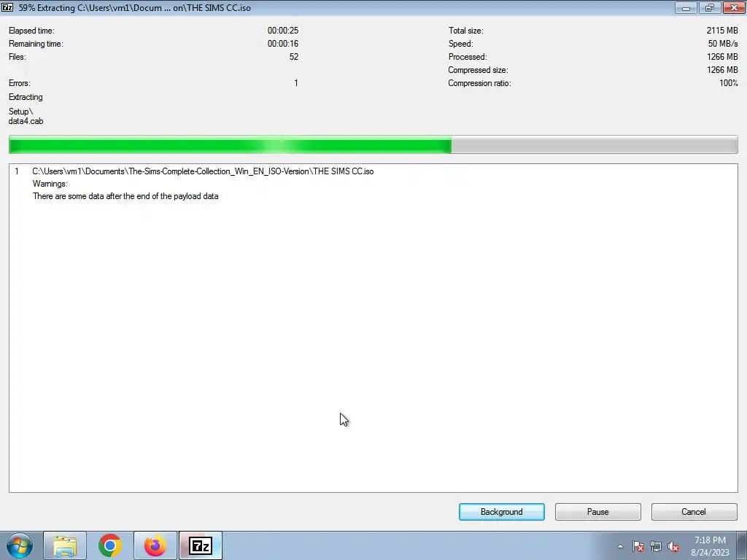The height and width of the screenshot is (560, 747).
Task: Click the compression ratio 100% value
Action: click(x=729, y=83)
